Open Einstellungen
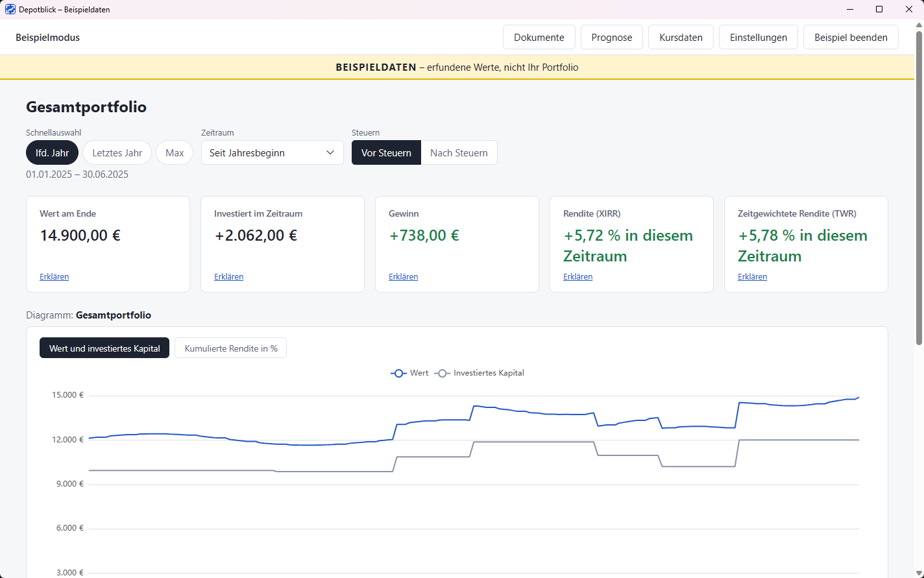 tap(759, 38)
